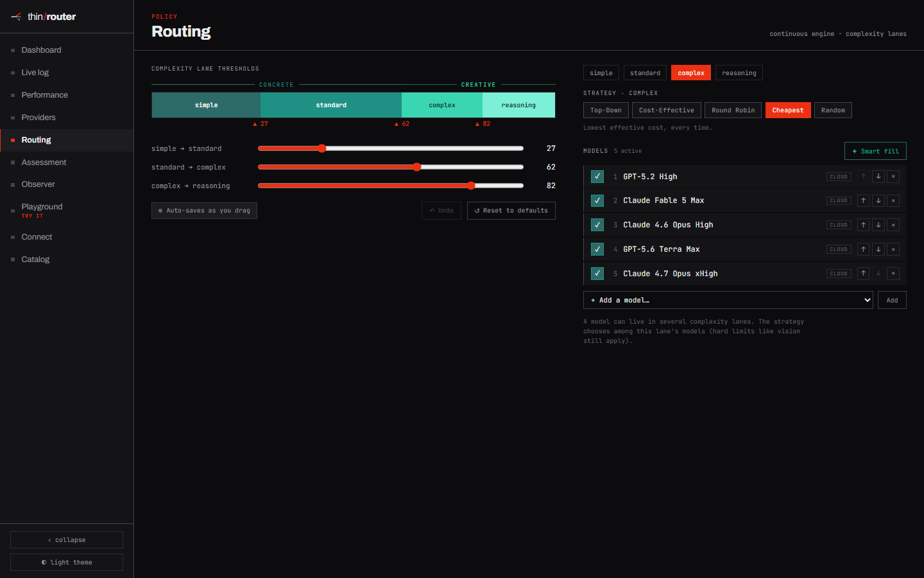Viewport: 924px width, 578px height.
Task: Uncheck Claude Fable 5 Max model
Action: 597,200
